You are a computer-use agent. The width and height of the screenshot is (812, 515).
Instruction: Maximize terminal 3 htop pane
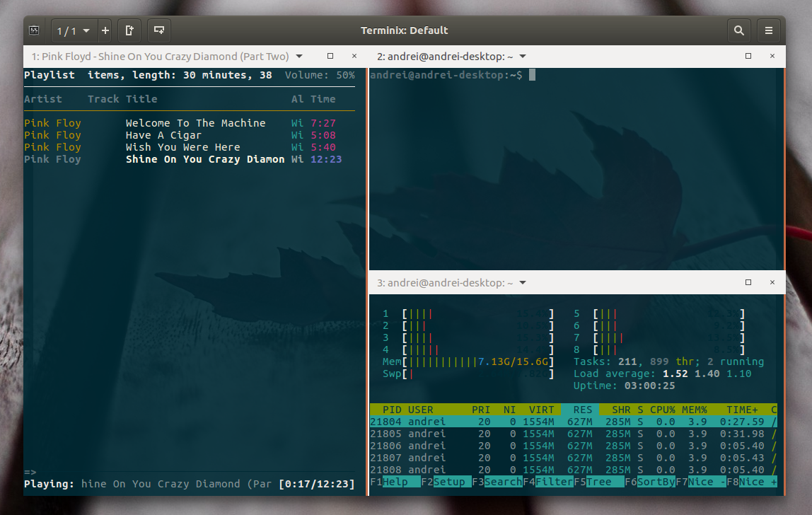[748, 282]
